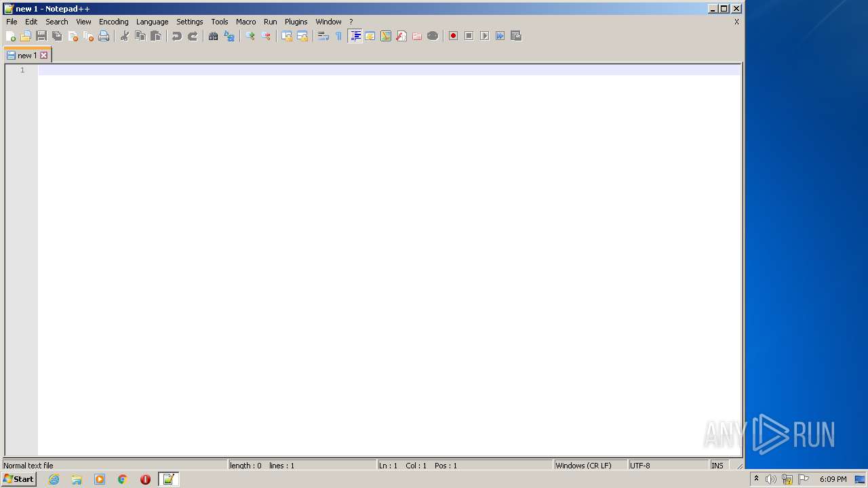Click the Close document toolbar icon
The height and width of the screenshot is (488, 868).
click(73, 36)
